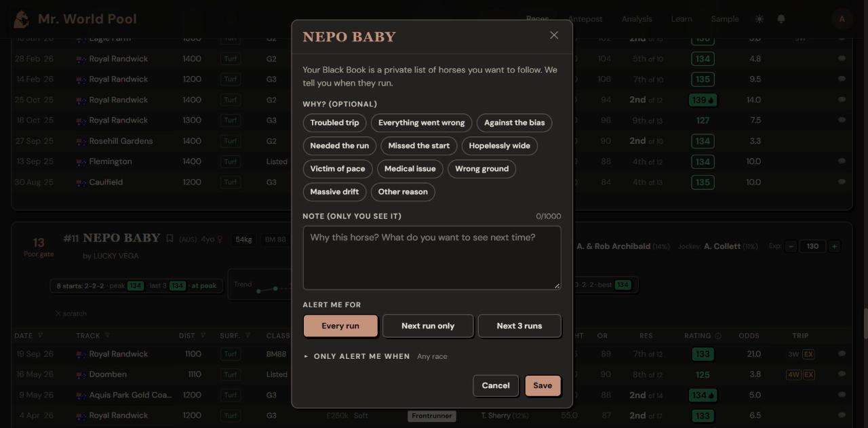Toggle the "Against the bias" reason chip
Image resolution: width=868 pixels, height=428 pixels.
(514, 123)
